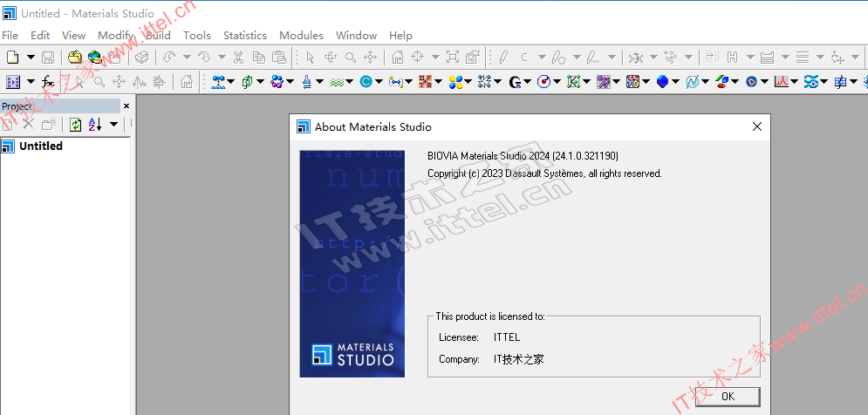Click the Fit to View icon
Screen dimensions: 868x415
pyautogui.click(x=453, y=57)
